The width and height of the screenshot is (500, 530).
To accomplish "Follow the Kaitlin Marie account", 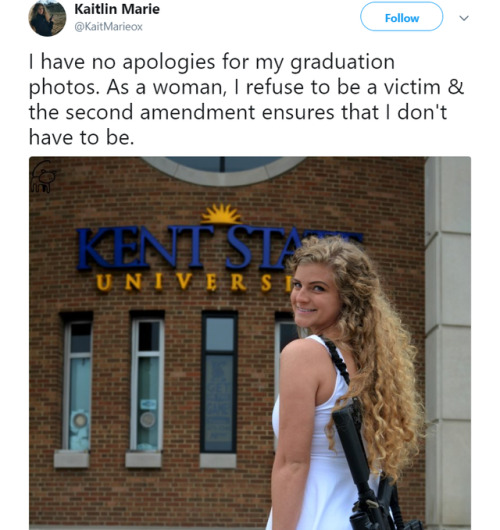I will (x=402, y=17).
